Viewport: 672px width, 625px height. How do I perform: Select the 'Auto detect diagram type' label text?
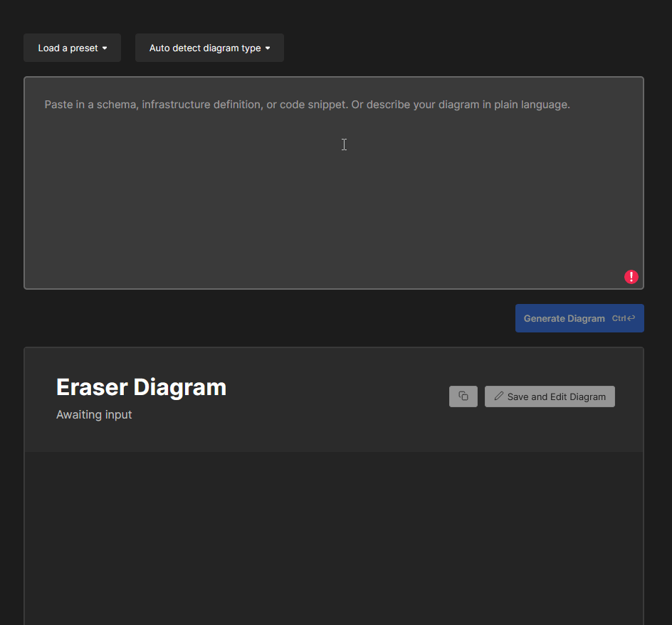(x=205, y=48)
